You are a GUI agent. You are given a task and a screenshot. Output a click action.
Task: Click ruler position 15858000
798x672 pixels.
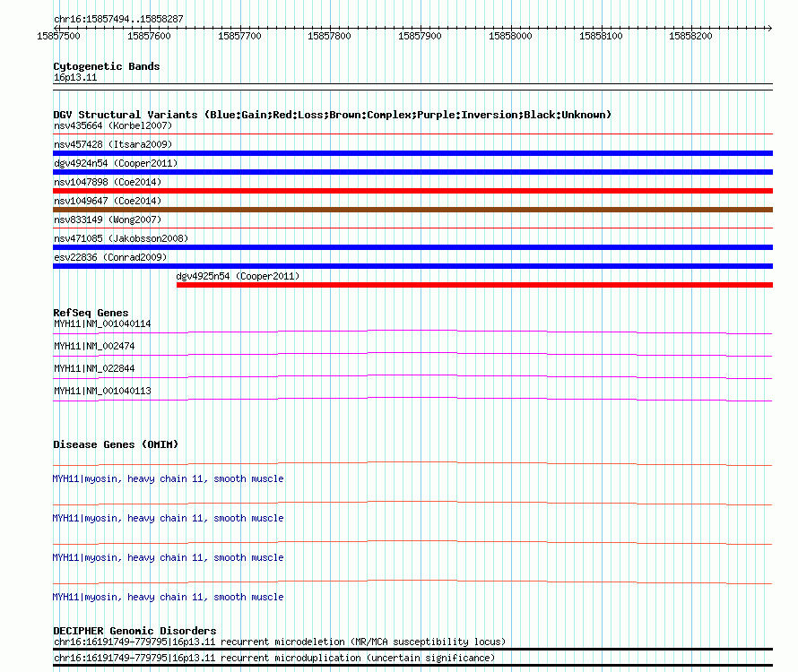pos(510,36)
